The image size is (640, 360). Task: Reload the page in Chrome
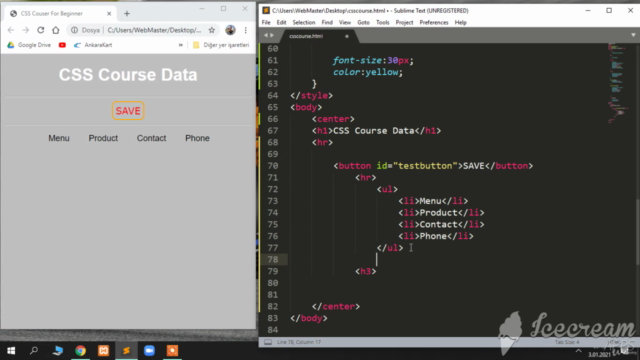point(40,30)
